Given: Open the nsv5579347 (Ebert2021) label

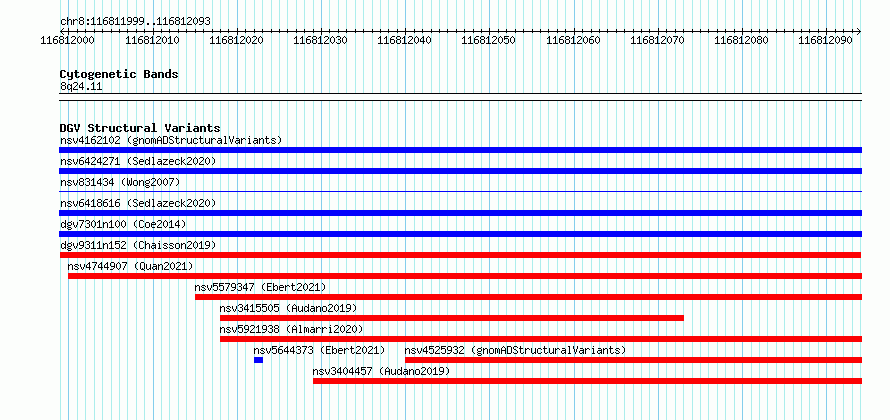Looking at the screenshot, I should pyautogui.click(x=261, y=287).
